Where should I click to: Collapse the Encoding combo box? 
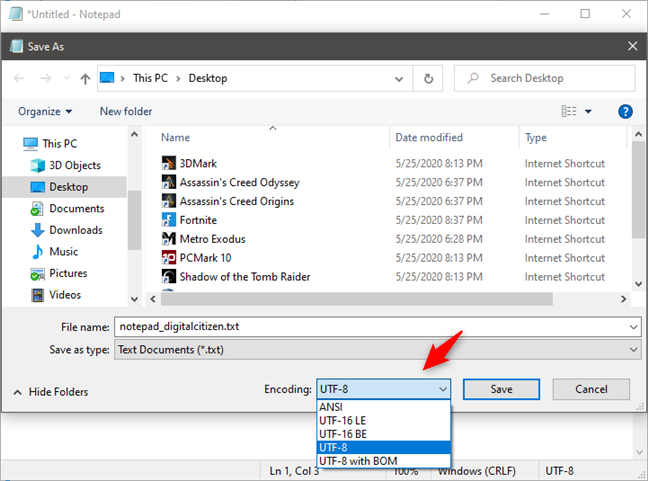442,389
